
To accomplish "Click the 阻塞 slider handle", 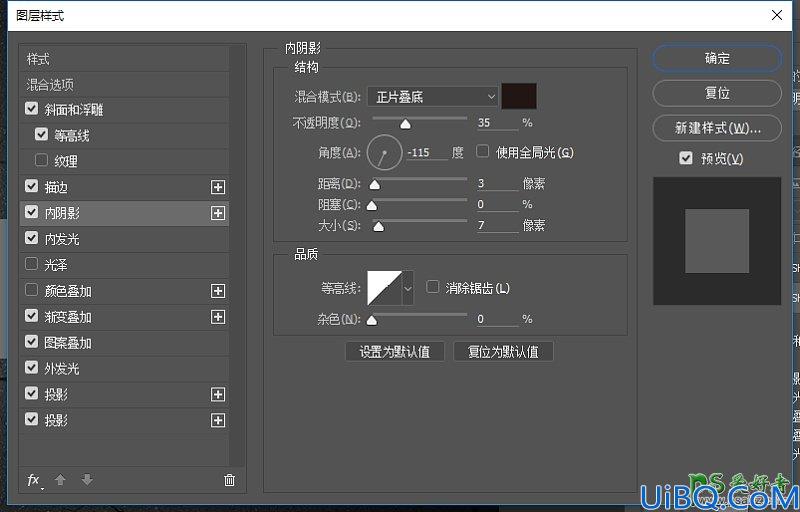I will 372,206.
